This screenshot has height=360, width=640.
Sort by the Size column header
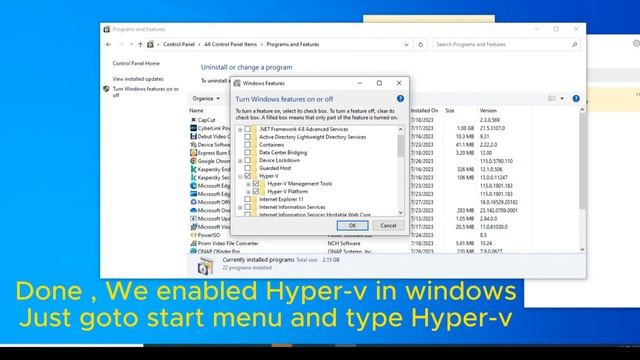tap(450, 111)
